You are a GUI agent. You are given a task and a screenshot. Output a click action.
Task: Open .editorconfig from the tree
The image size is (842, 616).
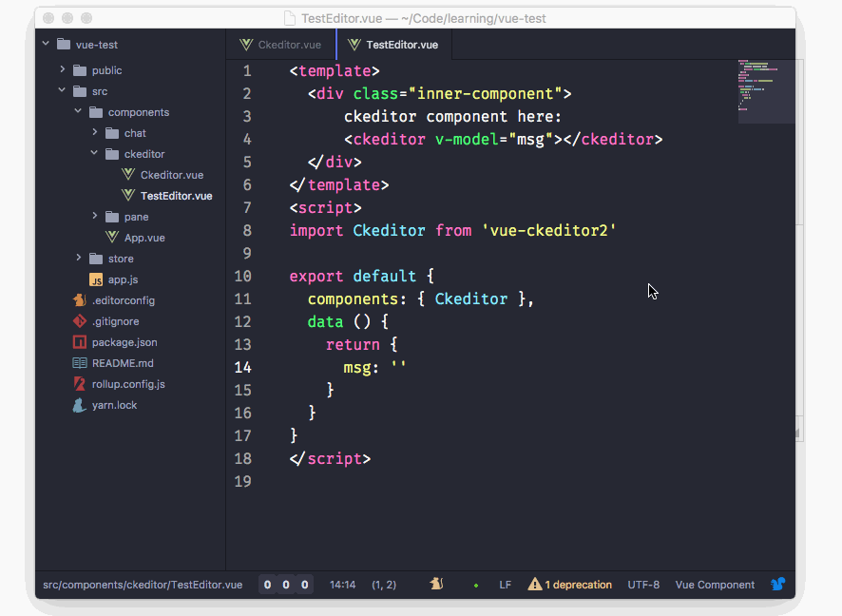coord(124,300)
